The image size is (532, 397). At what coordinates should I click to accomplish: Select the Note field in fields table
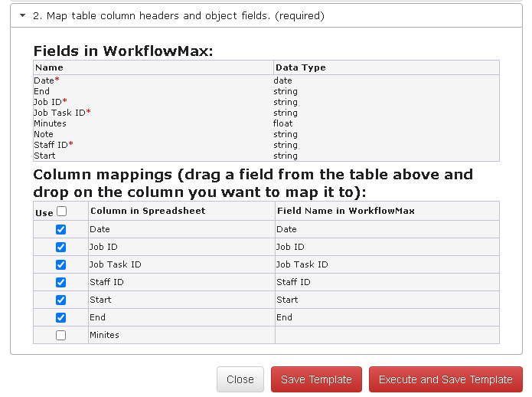pyautogui.click(x=44, y=134)
